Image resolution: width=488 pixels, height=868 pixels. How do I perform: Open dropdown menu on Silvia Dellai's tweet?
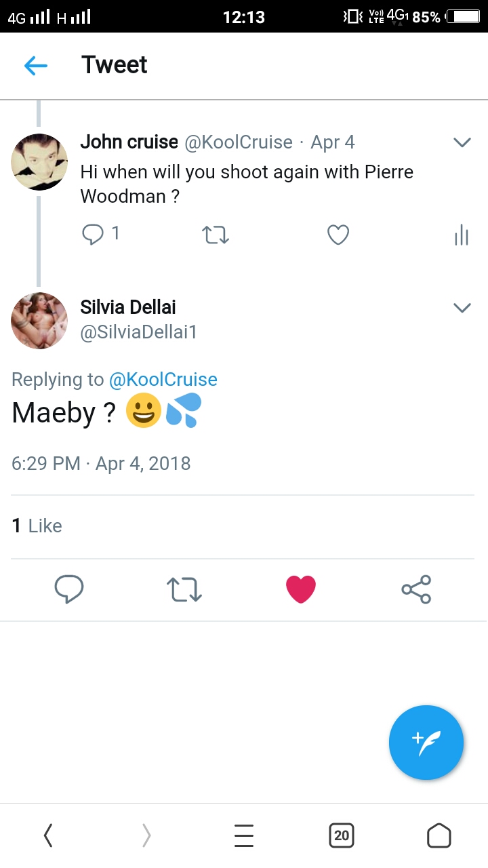[x=462, y=308]
